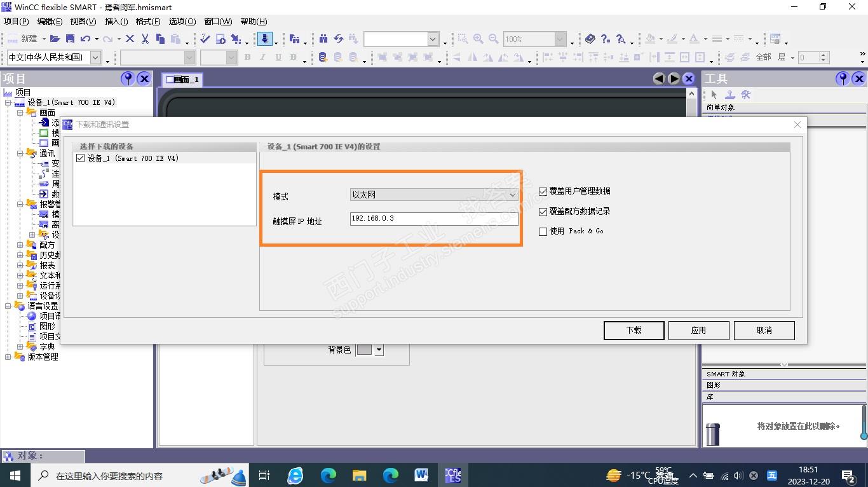Open the 选项(O) menu
Viewport: 868px width, 487px height.
(x=182, y=22)
